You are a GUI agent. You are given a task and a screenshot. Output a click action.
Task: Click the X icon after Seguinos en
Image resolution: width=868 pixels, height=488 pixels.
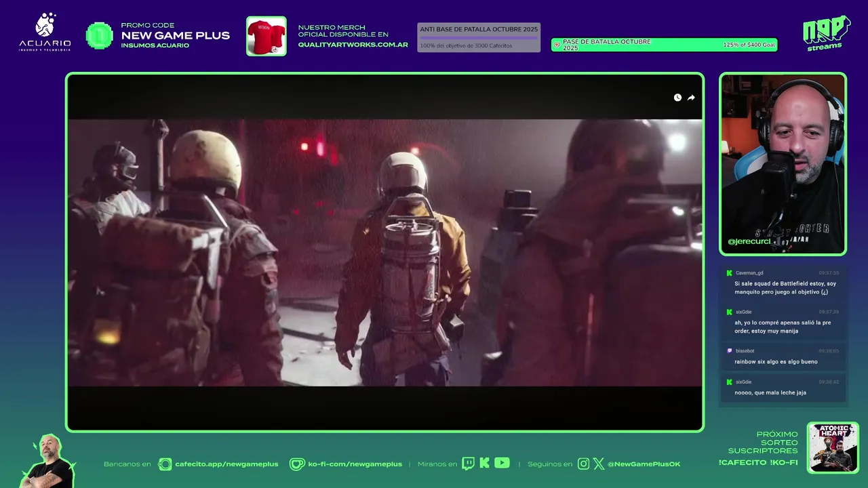click(x=599, y=464)
